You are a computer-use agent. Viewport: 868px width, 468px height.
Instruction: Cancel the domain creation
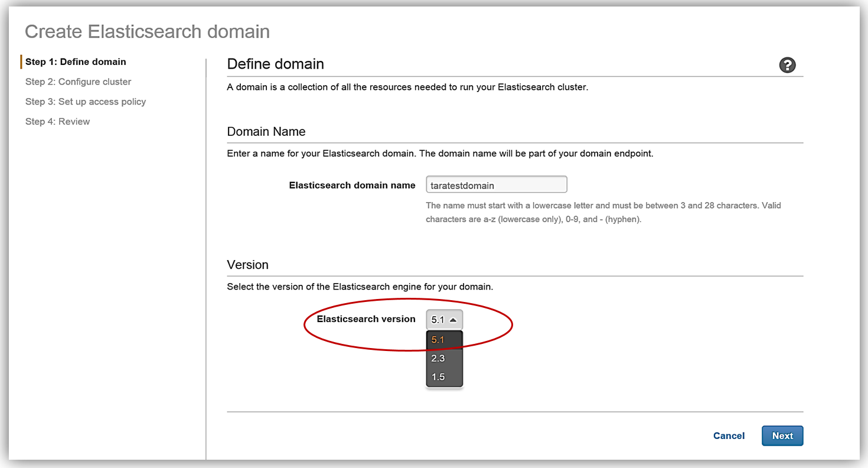[729, 435]
